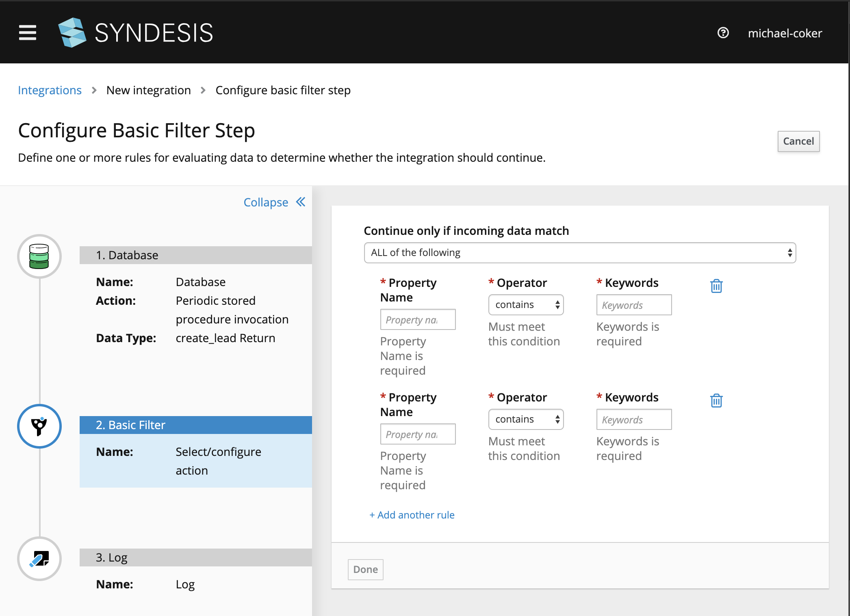Focus the first rule Keywords field
Image resolution: width=850 pixels, height=616 pixels.
tap(634, 305)
